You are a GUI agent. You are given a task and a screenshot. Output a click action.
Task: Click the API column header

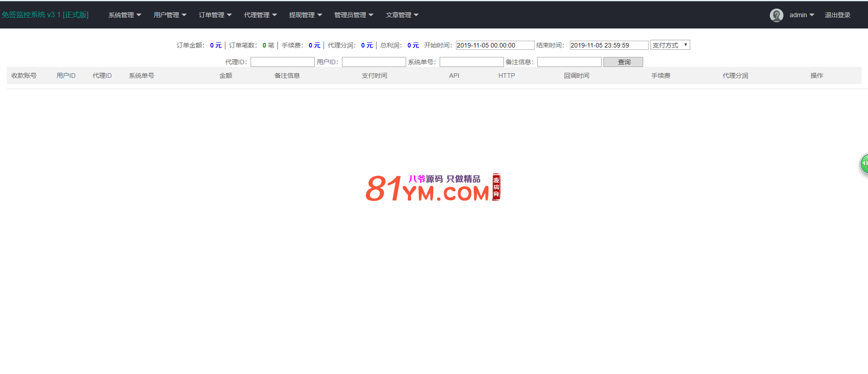click(454, 76)
